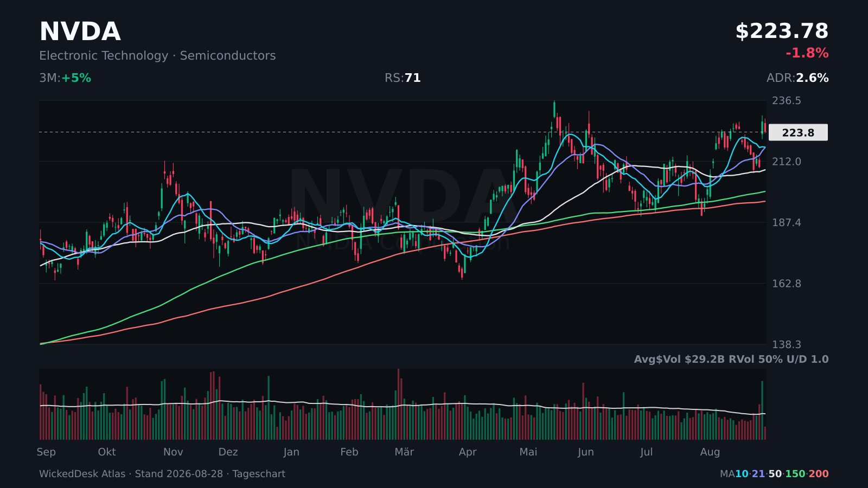Click the Sep month label on time axis
The image size is (868, 488).
click(46, 452)
